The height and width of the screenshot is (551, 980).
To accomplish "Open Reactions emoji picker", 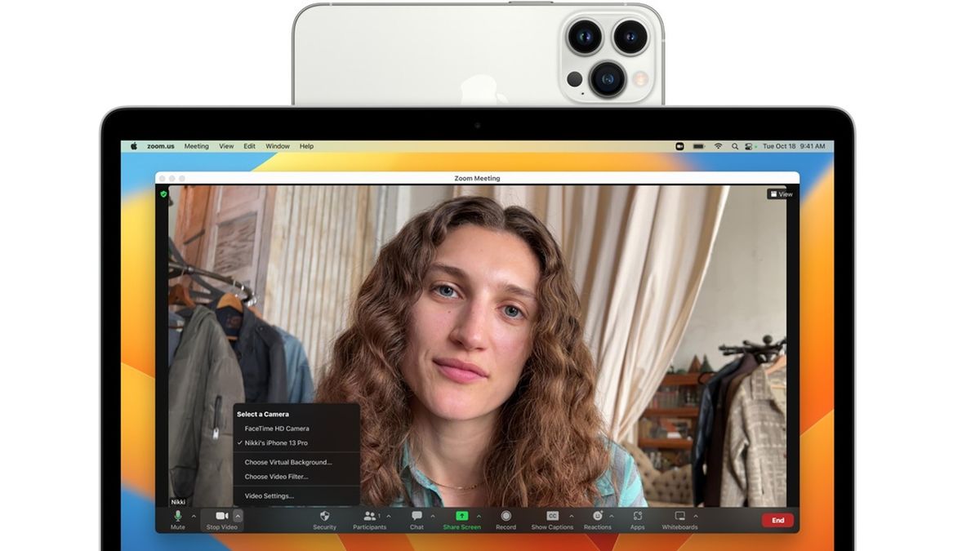I will point(597,520).
